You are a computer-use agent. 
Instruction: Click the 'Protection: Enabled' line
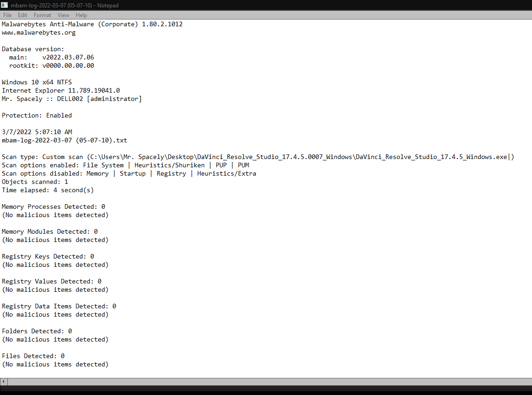click(x=36, y=115)
